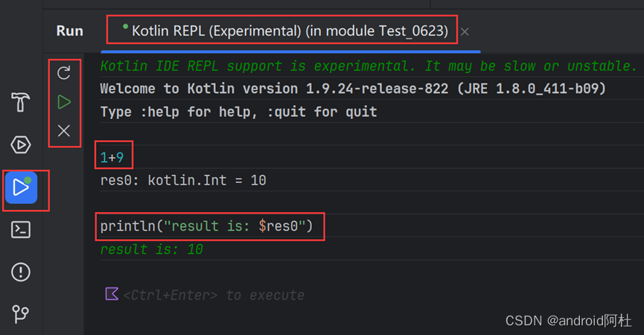The height and width of the screenshot is (335, 644).
Task: Click the res0: kotlin.Int = 10 output
Action: point(183,180)
